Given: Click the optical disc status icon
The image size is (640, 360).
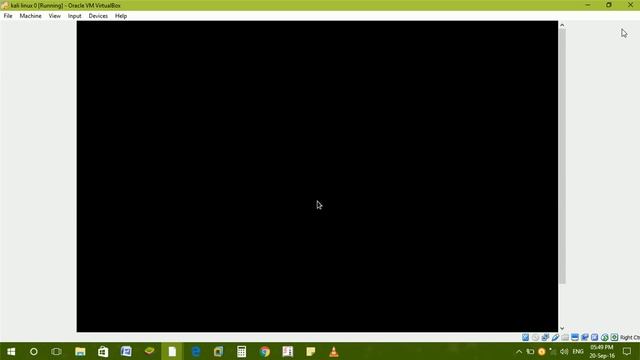Looking at the screenshot, I should click(535, 338).
